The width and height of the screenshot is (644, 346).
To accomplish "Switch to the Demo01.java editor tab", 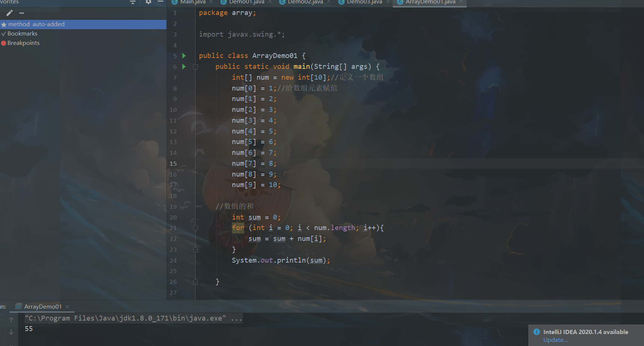I will coord(247,2).
